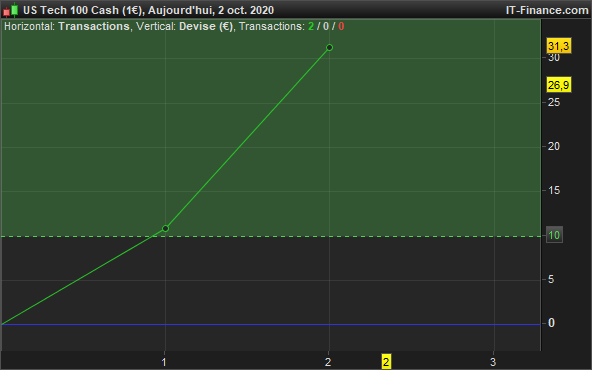Screen dimensions: 592x370
Task: Click the 1 label on horizontal axis
Action: [164, 362]
